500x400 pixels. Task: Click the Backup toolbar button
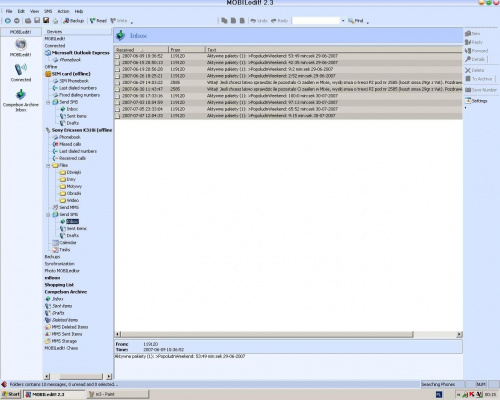74,21
